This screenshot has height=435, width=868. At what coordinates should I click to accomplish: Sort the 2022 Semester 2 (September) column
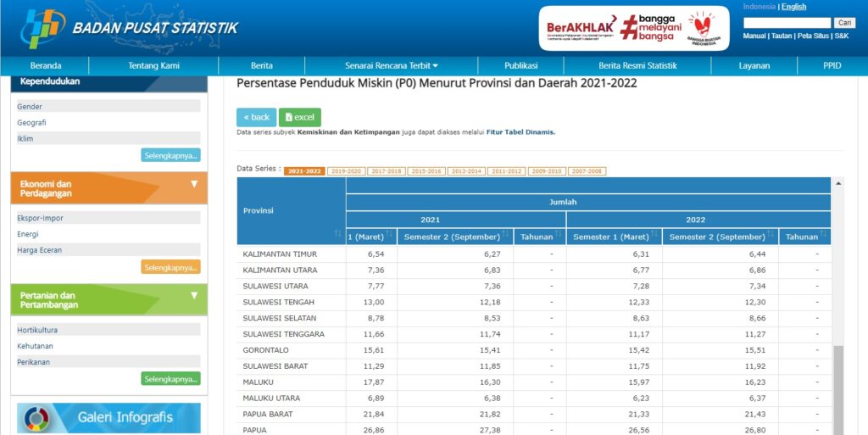coord(771,237)
